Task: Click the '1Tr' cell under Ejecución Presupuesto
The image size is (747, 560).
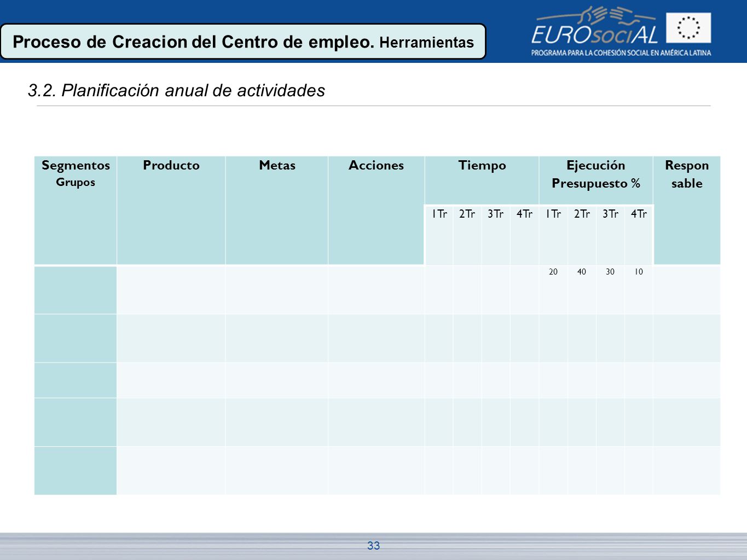Action: point(553,235)
